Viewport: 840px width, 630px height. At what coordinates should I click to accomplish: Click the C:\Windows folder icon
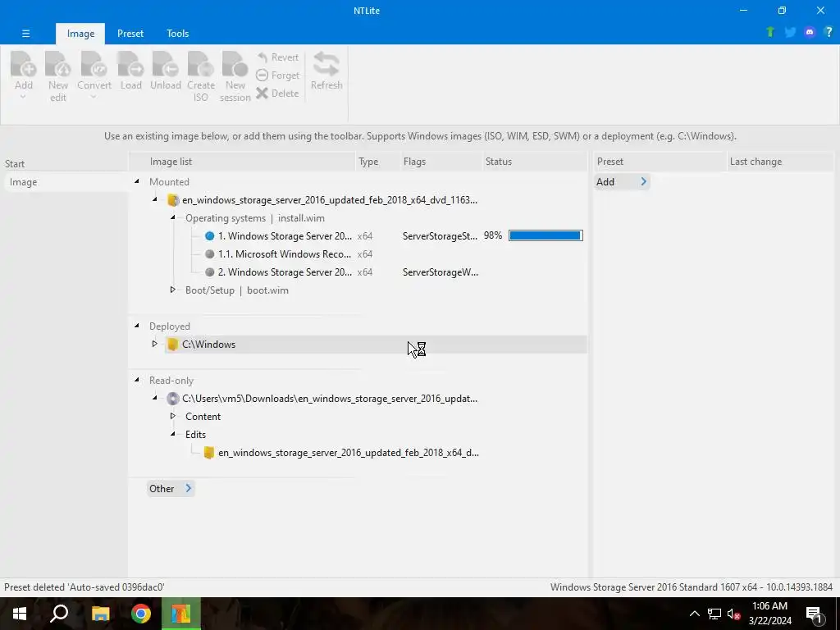[172, 345]
